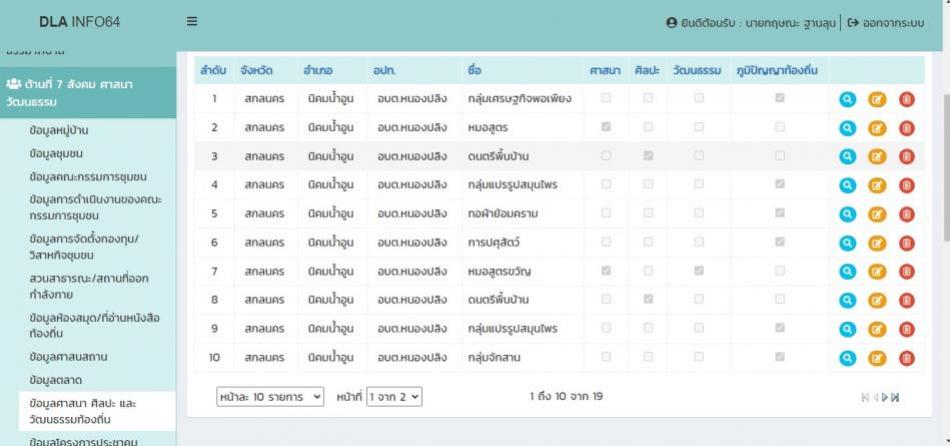Open 'ข้อมูลตลาด' sidebar menu item

60,380
